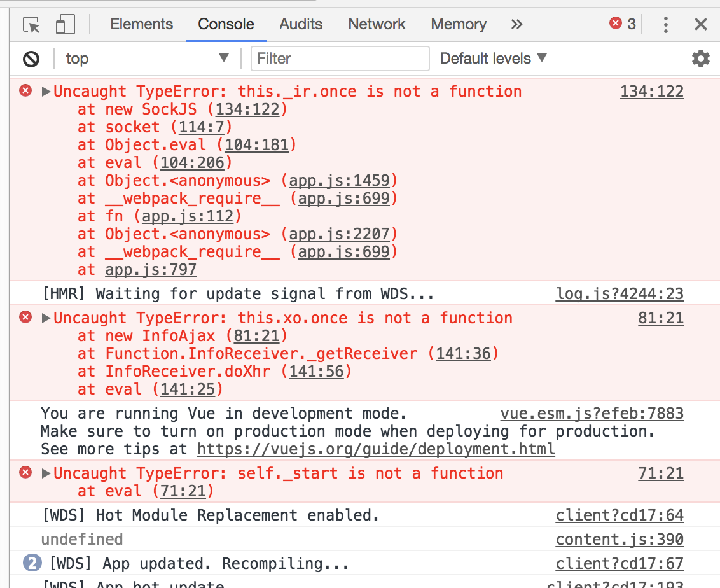Screen dimensions: 720x588
Task: Open the top context dropdown
Action: click(x=147, y=59)
